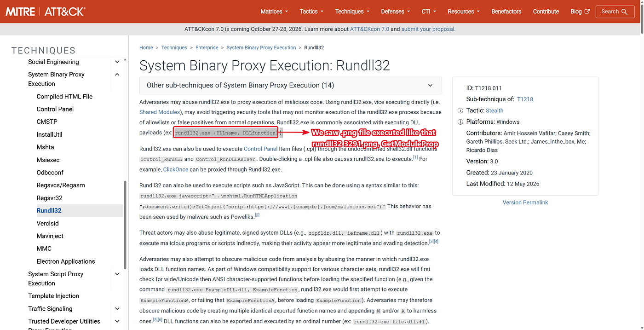644x330 pixels.
Task: Select Control Panel sidebar item
Action: (55, 109)
